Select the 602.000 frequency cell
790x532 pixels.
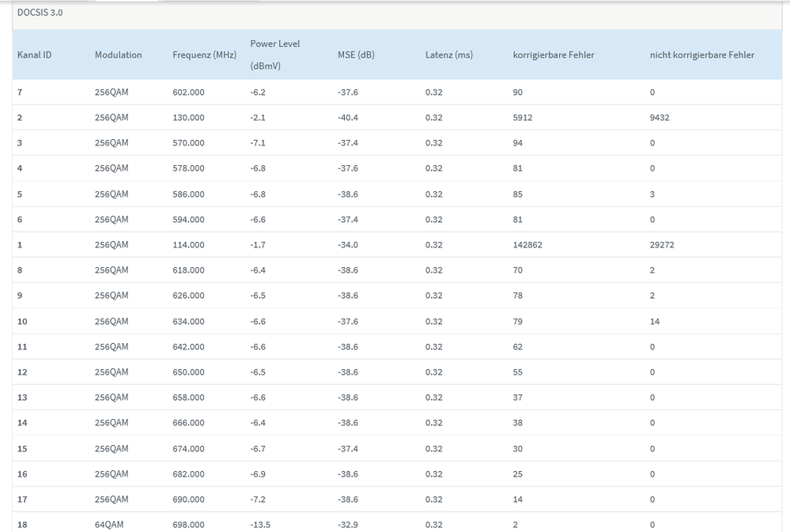coord(188,92)
